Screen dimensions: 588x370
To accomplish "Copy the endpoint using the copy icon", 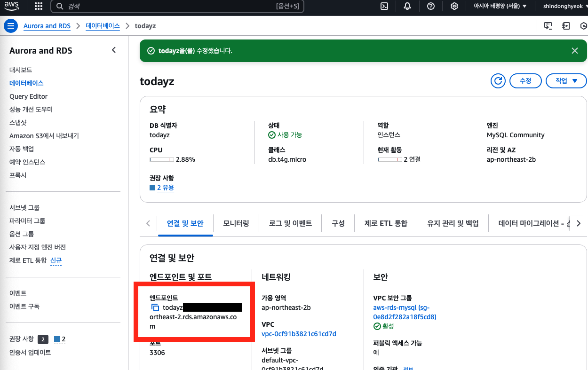I will pos(155,308).
